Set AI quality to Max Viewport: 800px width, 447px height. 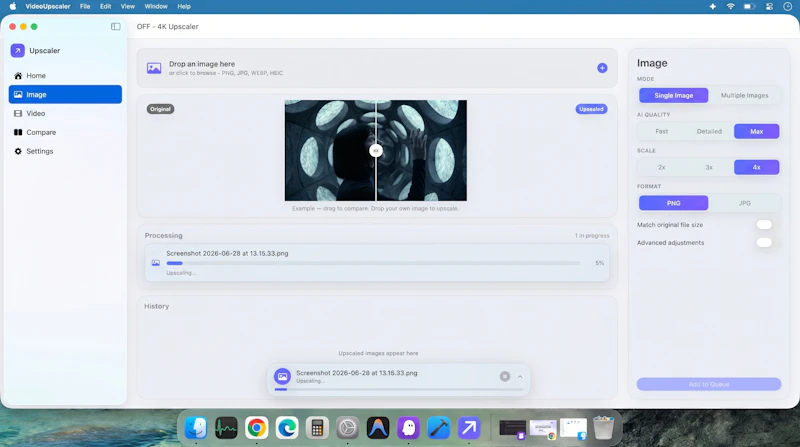757,131
